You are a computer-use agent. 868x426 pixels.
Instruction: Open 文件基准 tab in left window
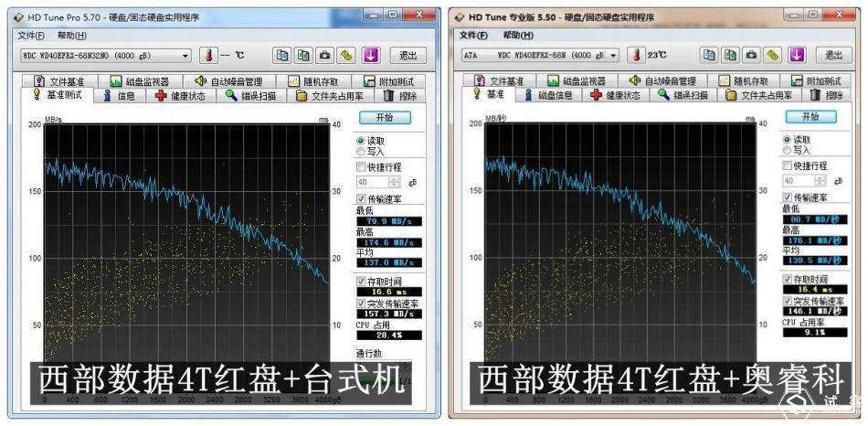pyautogui.click(x=60, y=81)
